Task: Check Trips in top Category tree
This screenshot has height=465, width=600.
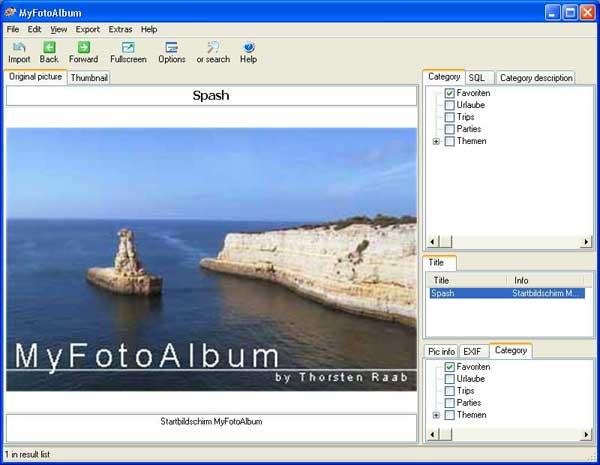Action: pyautogui.click(x=450, y=117)
